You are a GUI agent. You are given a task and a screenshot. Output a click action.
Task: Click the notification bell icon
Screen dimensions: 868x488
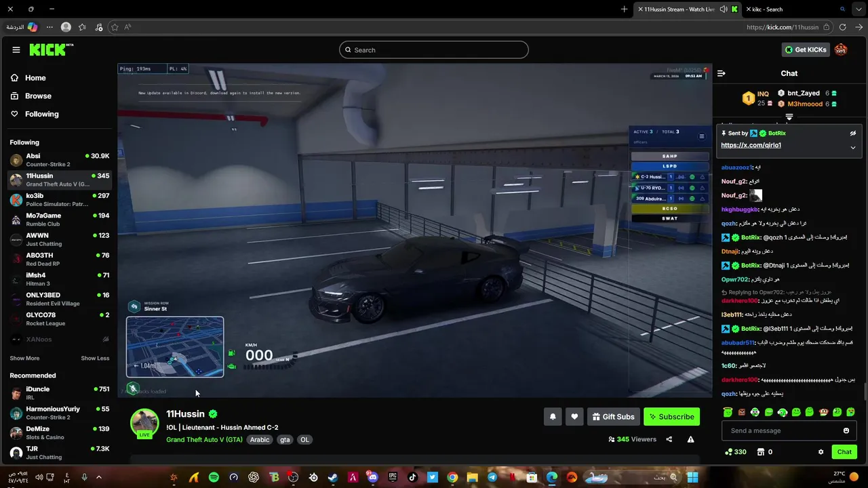553,417
